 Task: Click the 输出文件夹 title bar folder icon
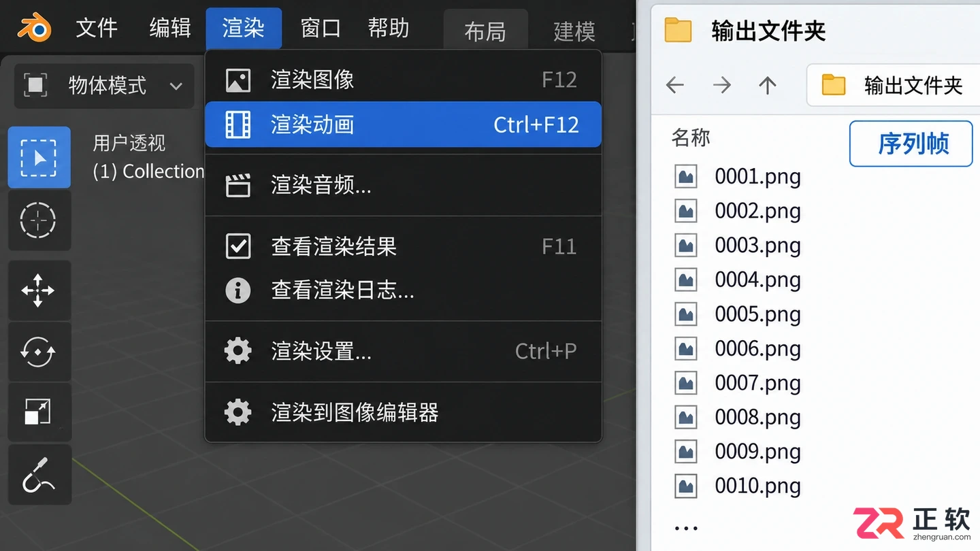coord(678,31)
